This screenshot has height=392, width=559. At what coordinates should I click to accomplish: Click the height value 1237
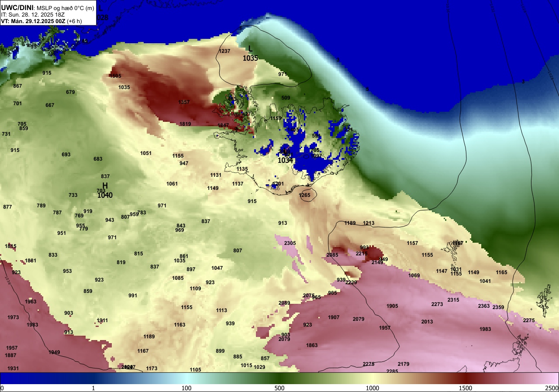tap(224, 51)
